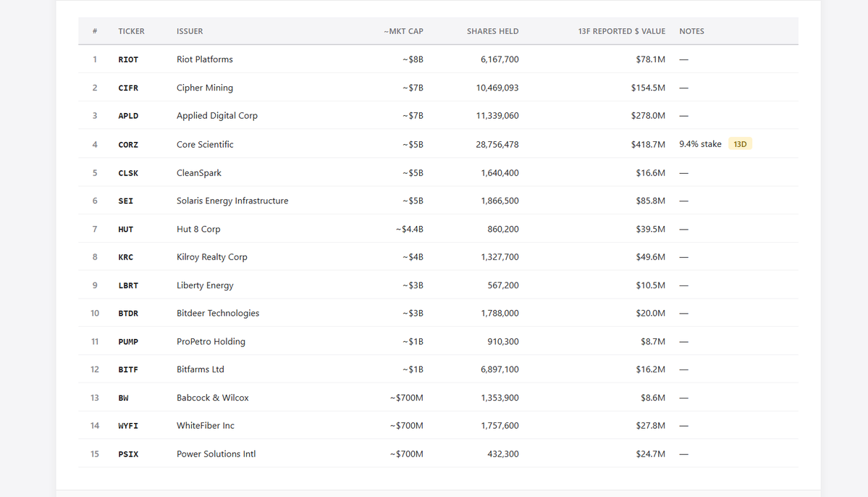
Task: Select the WYFI ticker cell
Action: 128,425
